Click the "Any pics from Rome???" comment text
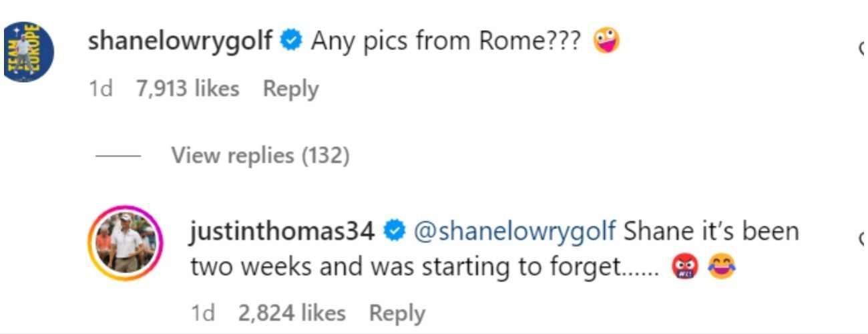The image size is (868, 334). click(446, 41)
